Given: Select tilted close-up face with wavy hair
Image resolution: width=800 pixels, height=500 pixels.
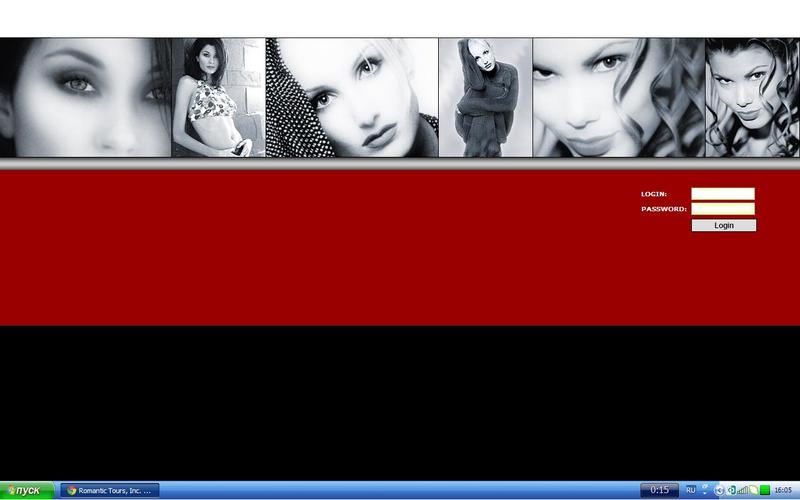Looking at the screenshot, I should (x=618, y=98).
